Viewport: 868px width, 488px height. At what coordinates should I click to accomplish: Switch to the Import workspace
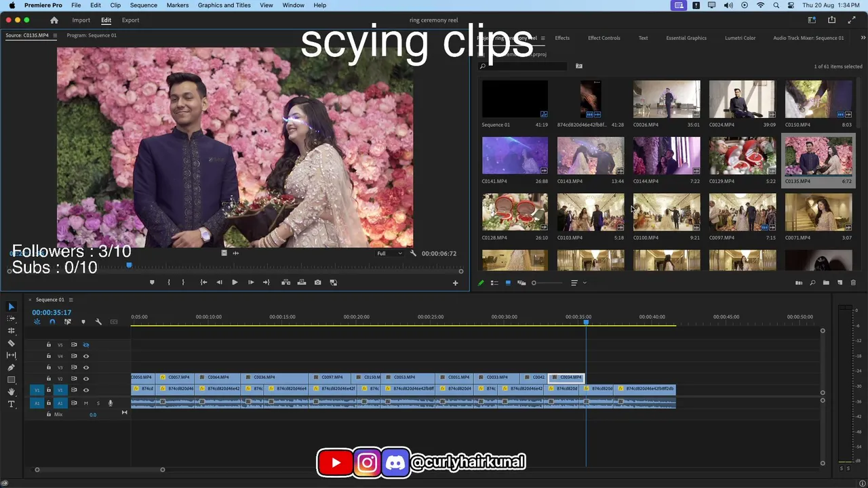coord(81,20)
